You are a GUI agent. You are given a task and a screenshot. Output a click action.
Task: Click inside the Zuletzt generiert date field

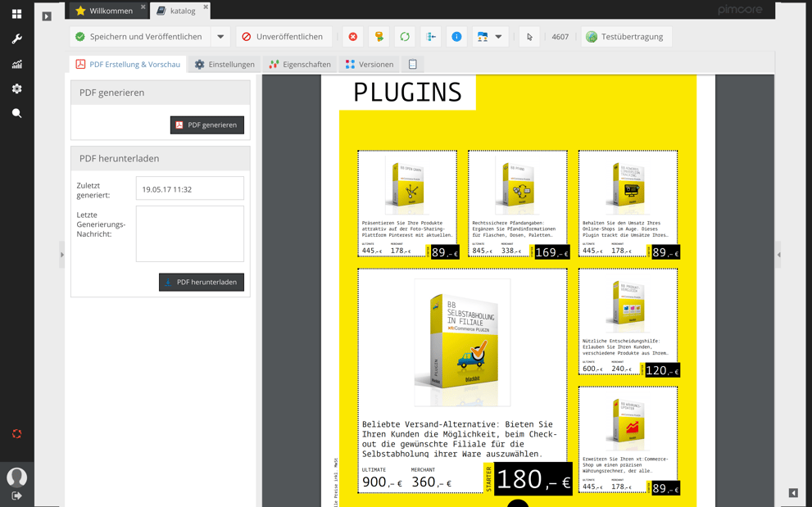[189, 188]
